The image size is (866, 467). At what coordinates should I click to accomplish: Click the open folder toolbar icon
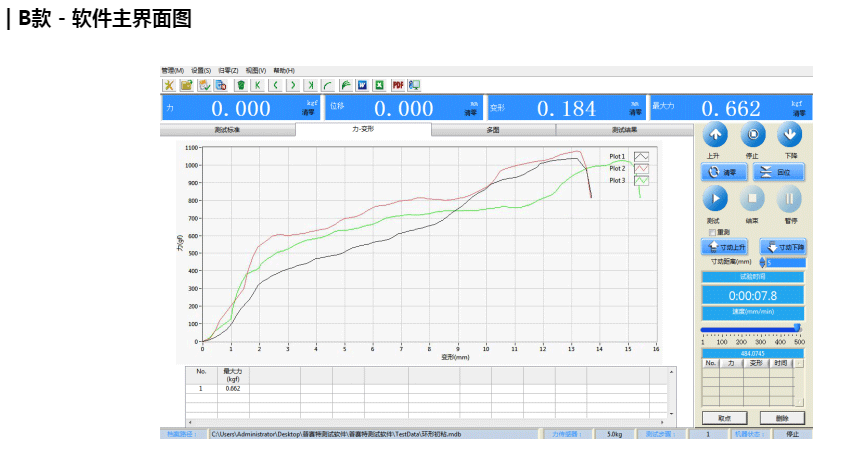pyautogui.click(x=186, y=85)
